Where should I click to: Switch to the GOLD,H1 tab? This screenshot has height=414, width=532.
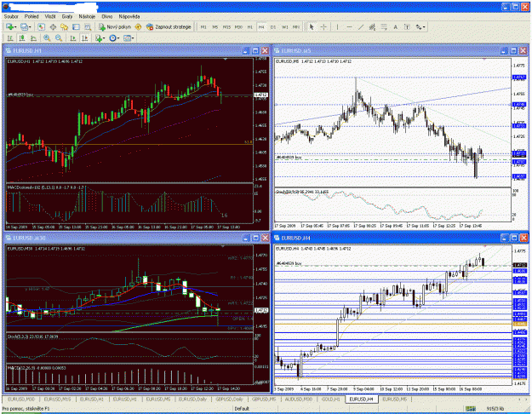point(330,400)
